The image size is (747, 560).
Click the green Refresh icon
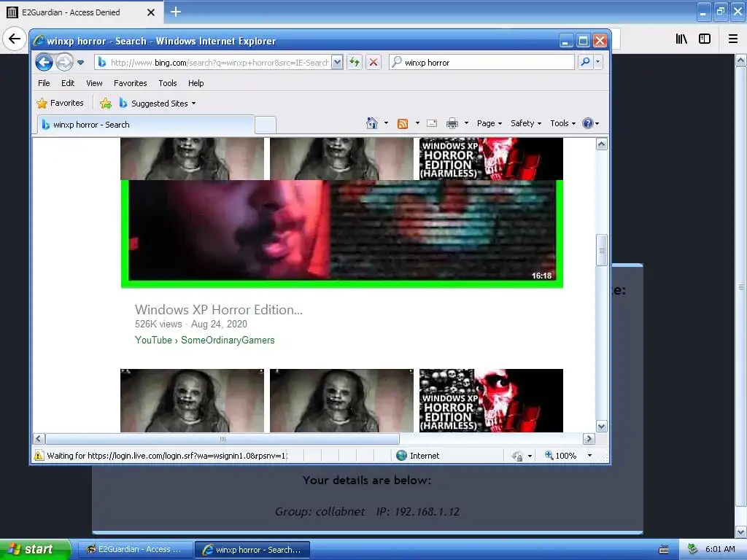(355, 63)
